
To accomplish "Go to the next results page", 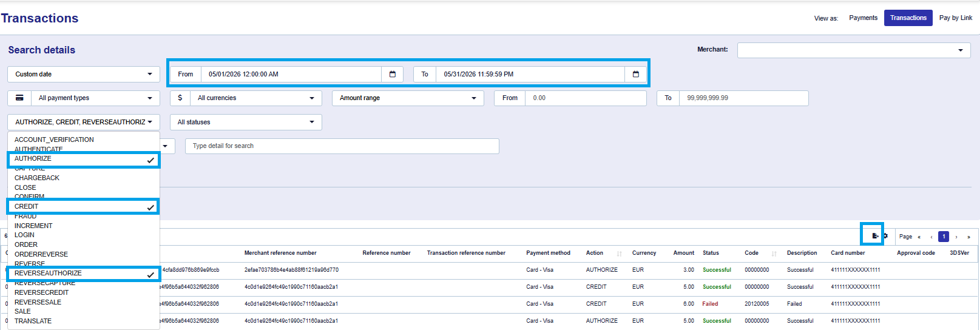I will (956, 237).
